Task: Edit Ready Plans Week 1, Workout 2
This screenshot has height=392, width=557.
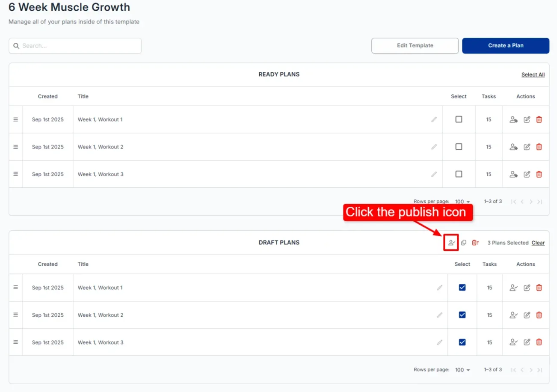Action: 527,147
